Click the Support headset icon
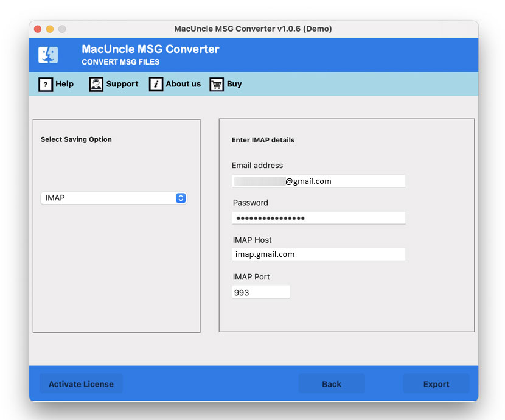505x420 pixels. click(x=96, y=84)
